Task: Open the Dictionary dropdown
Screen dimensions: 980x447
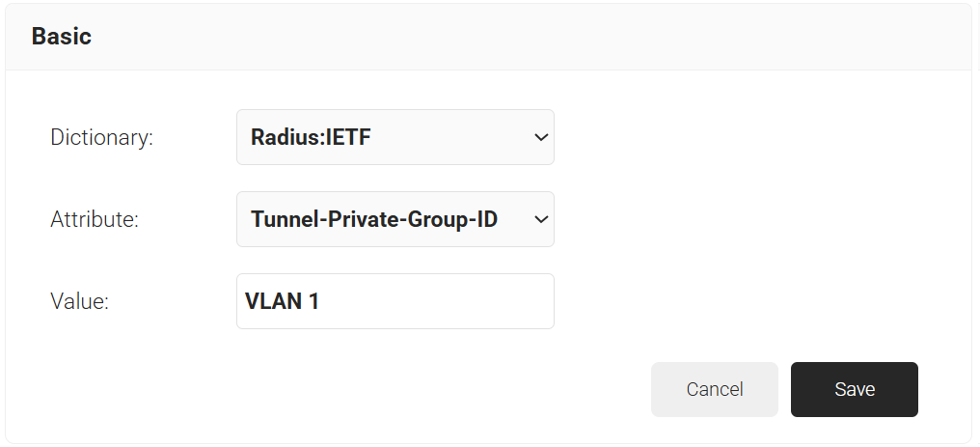Action: (395, 137)
